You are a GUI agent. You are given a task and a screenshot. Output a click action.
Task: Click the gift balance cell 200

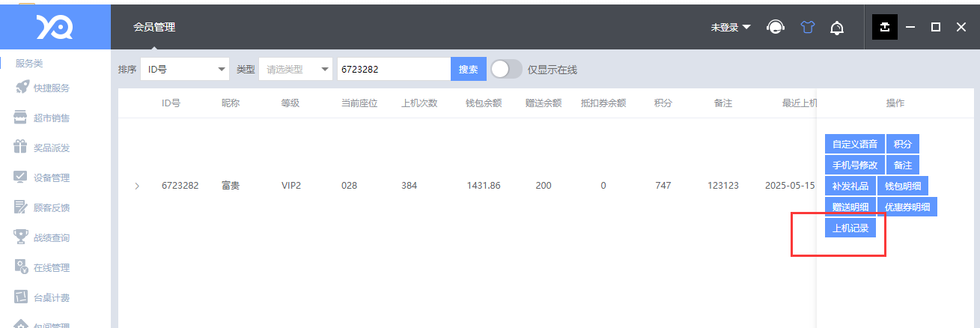(x=544, y=186)
